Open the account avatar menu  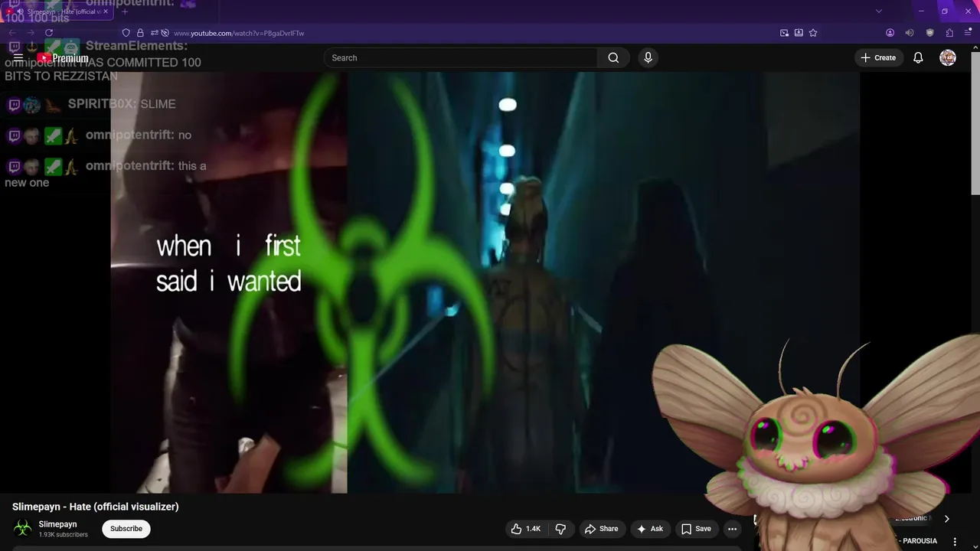click(948, 57)
